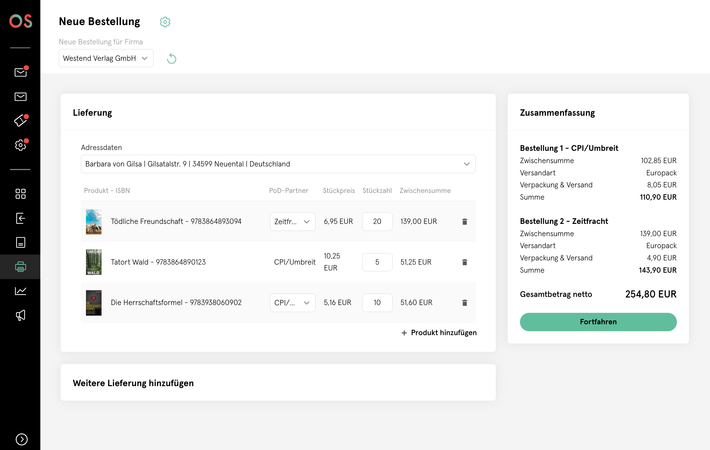Delete the Tatort Wald row
This screenshot has height=450, width=710.
[x=465, y=262]
